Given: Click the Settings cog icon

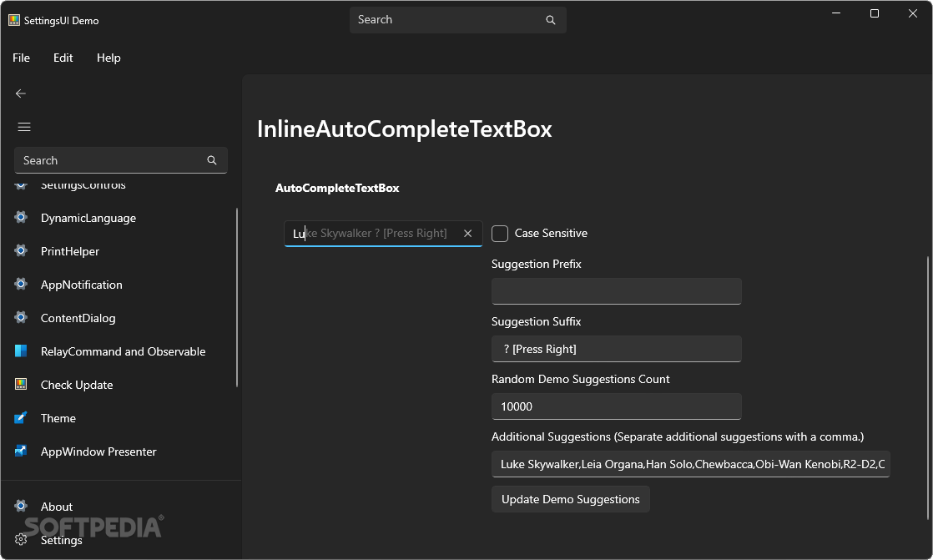Looking at the screenshot, I should click(x=21, y=539).
